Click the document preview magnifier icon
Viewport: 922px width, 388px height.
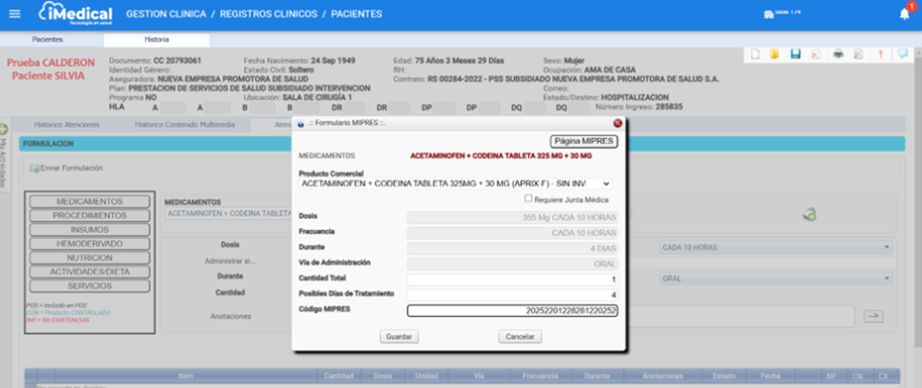pyautogui.click(x=858, y=55)
